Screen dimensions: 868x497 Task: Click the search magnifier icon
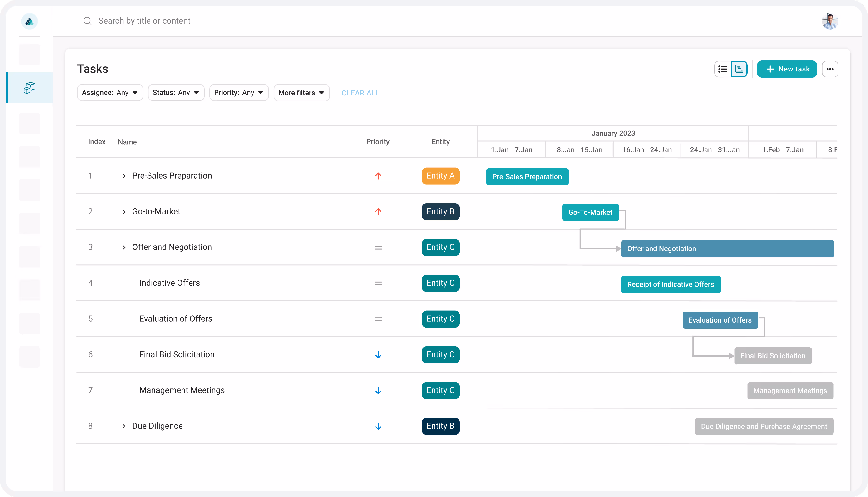[88, 21]
